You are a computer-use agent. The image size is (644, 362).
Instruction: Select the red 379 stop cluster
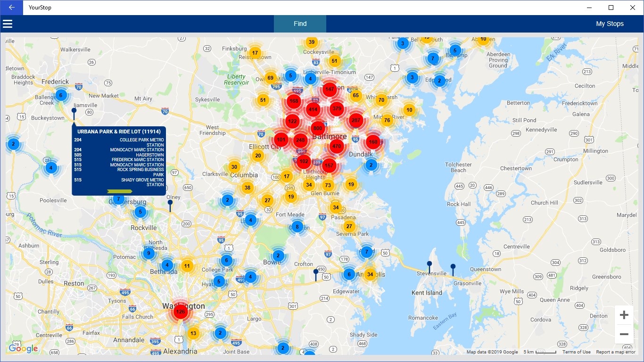click(337, 108)
